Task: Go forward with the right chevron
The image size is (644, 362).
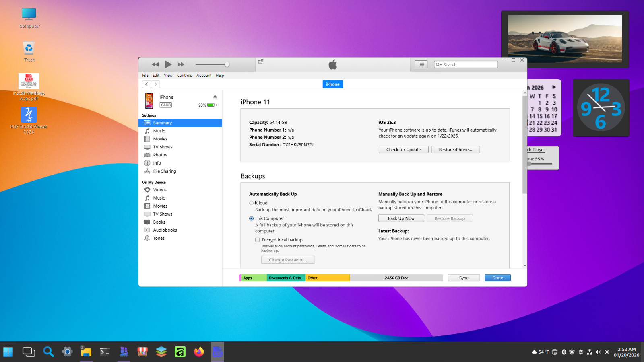Action: (155, 84)
